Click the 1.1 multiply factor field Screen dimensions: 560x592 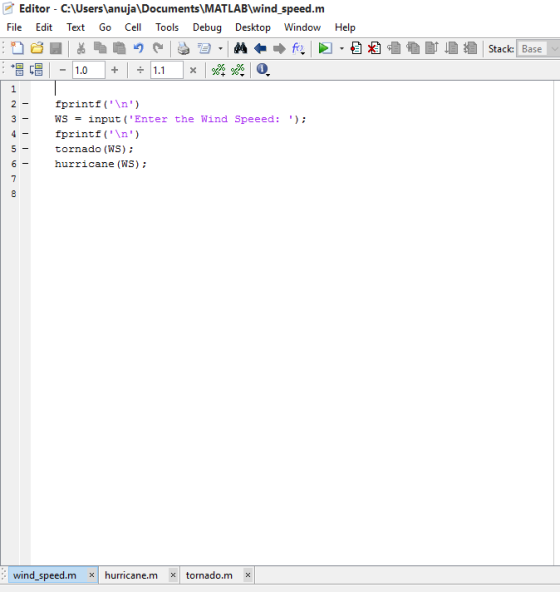(167, 70)
